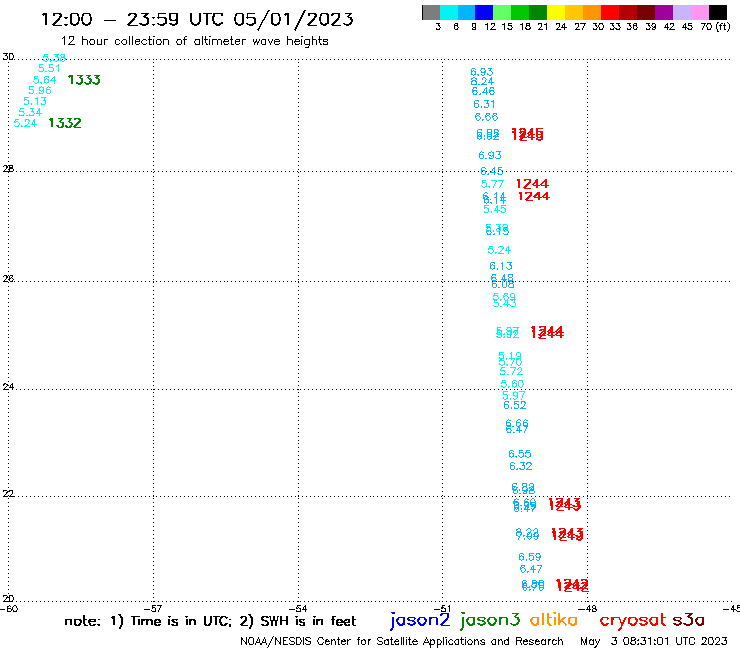This screenshot has height=650, width=740.
Task: Click the red swatch labeled 33 in legend
Action: (610, 12)
